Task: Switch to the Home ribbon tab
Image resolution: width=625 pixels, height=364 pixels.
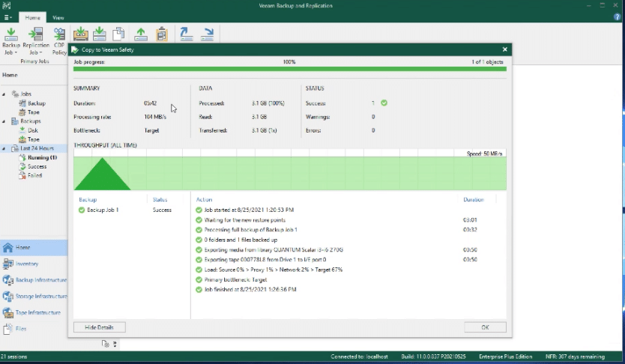Action: [32, 17]
